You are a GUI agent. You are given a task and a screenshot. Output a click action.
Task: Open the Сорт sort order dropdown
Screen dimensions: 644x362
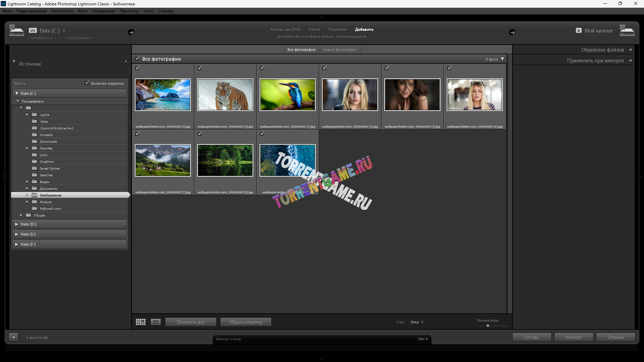point(417,322)
